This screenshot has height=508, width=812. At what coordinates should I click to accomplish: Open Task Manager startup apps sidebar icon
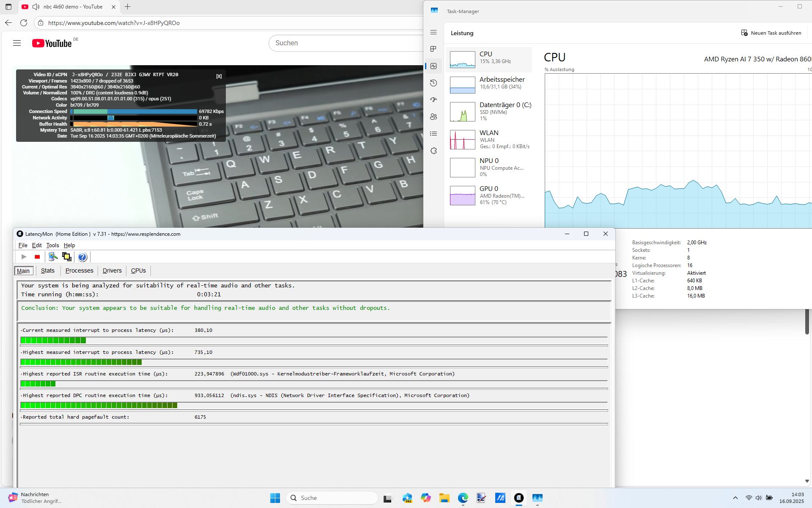click(433, 100)
